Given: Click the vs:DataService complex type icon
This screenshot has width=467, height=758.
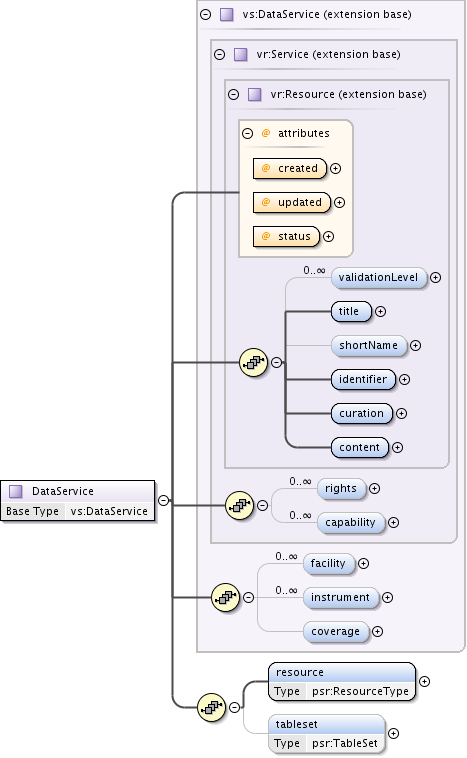Looking at the screenshot, I should pos(227,15).
